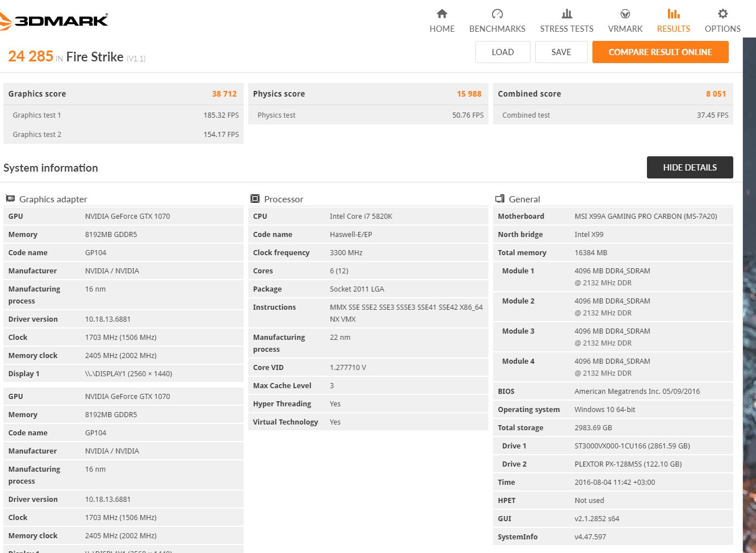This screenshot has height=553, width=756.
Task: Click the Combined test result 37.45 FPS
Action: click(713, 115)
